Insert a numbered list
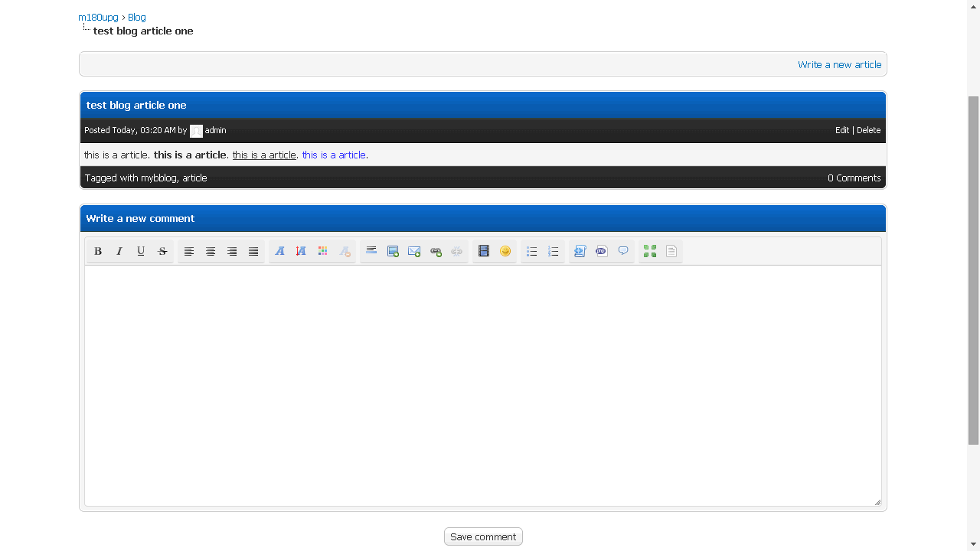The width and height of the screenshot is (980, 551). coord(554,251)
